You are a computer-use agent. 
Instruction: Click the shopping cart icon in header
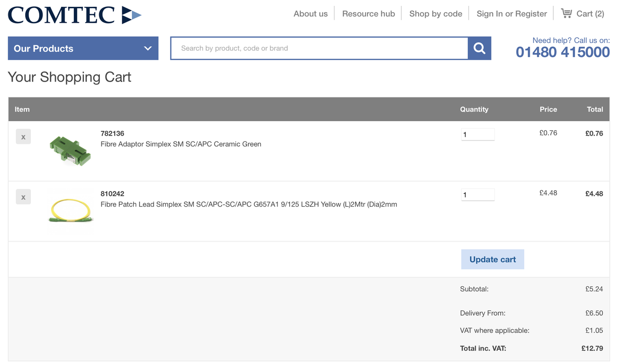click(566, 14)
